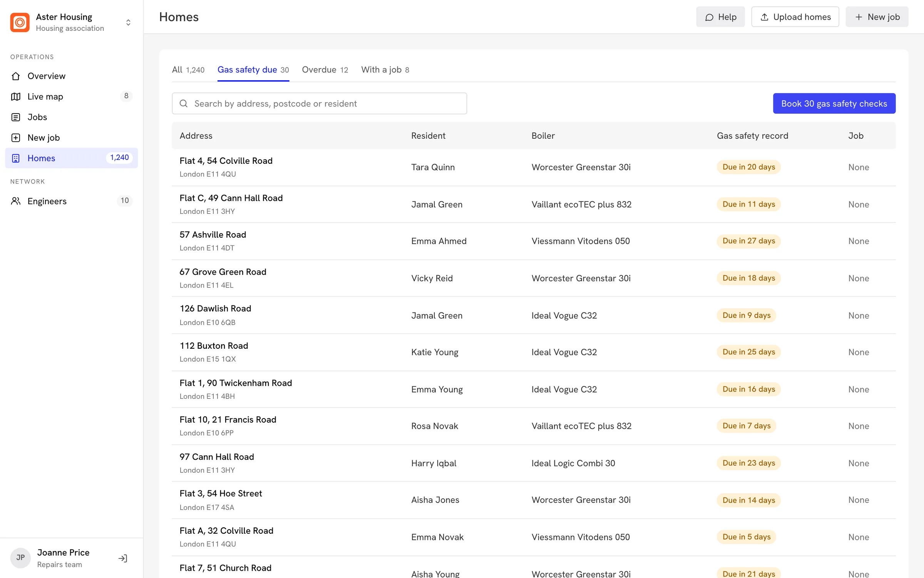Screen dimensions: 924x578
Task: Click resident Tara Quinn
Action: 433,167
